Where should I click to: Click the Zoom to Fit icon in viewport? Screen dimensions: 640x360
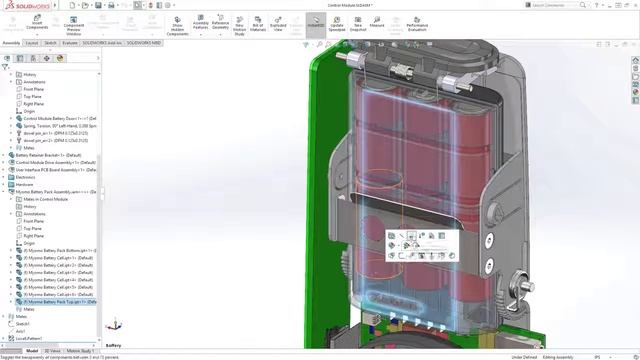pyautogui.click(x=320, y=44)
